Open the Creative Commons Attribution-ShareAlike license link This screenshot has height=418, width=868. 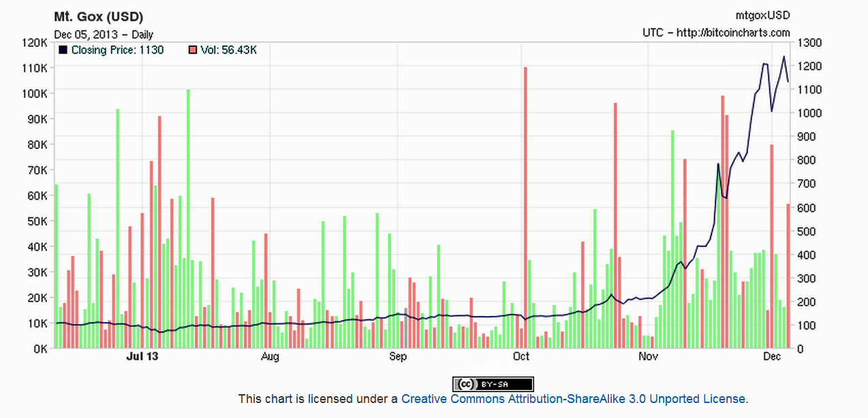[574, 399]
